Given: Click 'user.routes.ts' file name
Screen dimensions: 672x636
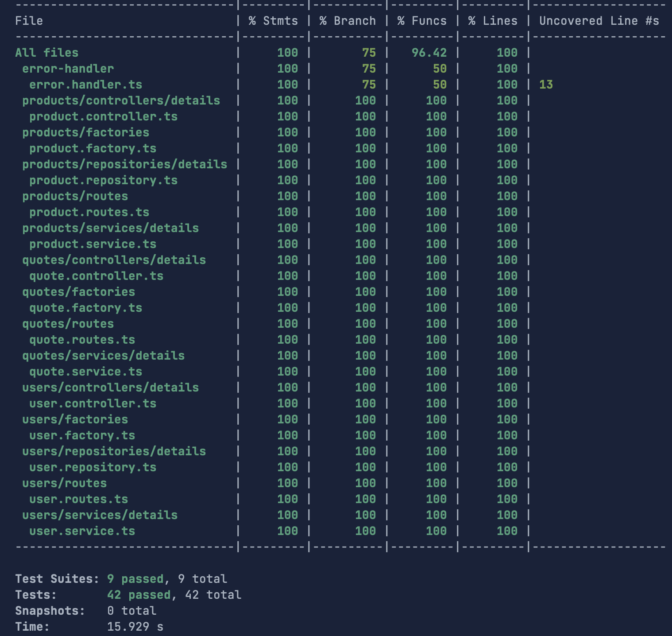Looking at the screenshot, I should point(78,499).
